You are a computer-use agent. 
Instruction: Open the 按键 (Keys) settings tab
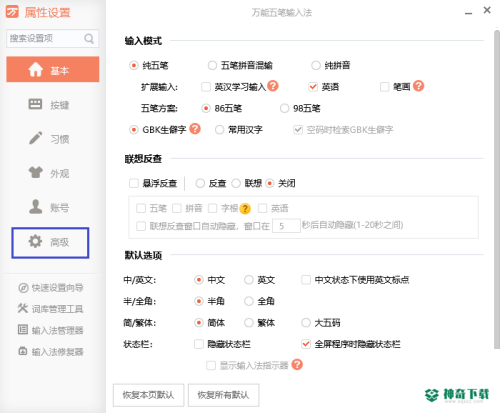point(49,105)
